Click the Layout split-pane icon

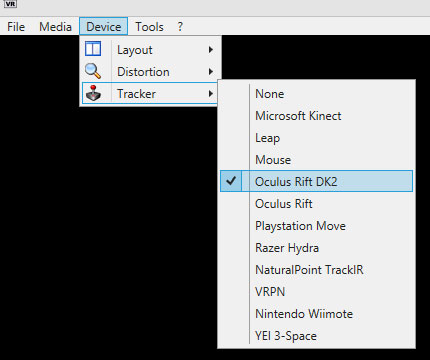93,49
